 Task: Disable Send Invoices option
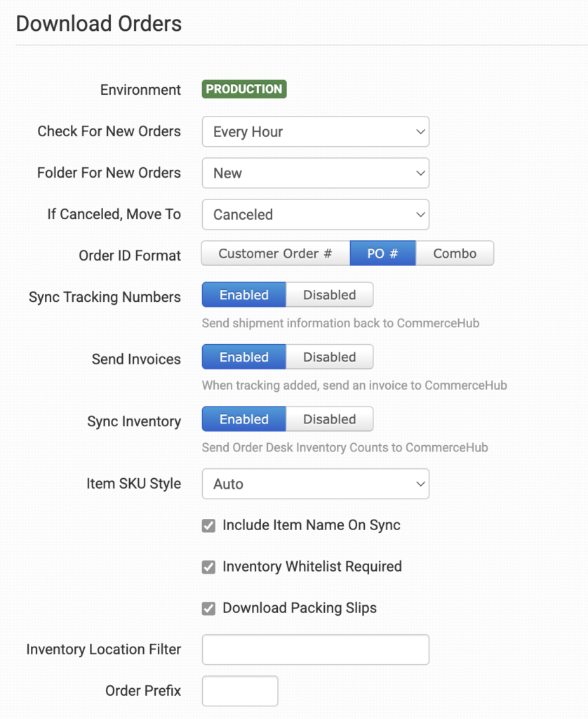pyautogui.click(x=329, y=357)
